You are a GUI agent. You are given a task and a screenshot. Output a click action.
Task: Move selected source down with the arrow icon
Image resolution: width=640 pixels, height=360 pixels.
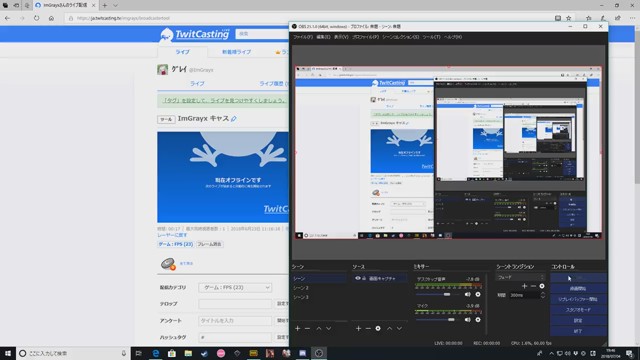(x=399, y=329)
